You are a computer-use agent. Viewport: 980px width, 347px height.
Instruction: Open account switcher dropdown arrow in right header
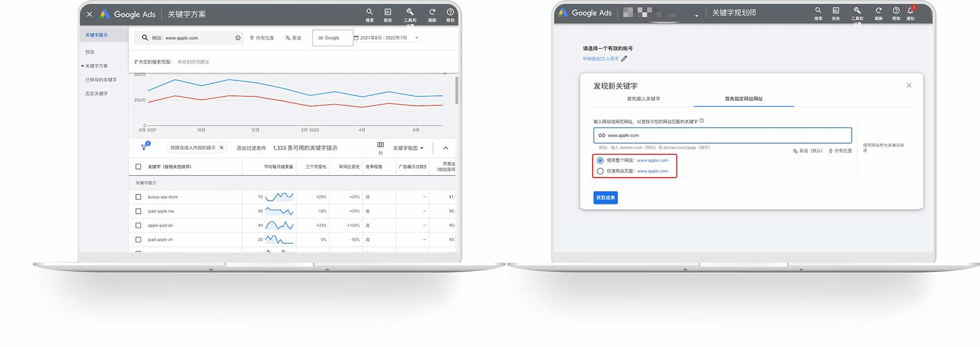[x=697, y=15]
